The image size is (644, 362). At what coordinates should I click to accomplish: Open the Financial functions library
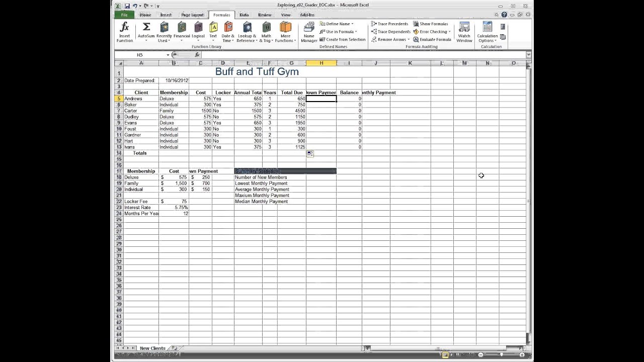182,32
